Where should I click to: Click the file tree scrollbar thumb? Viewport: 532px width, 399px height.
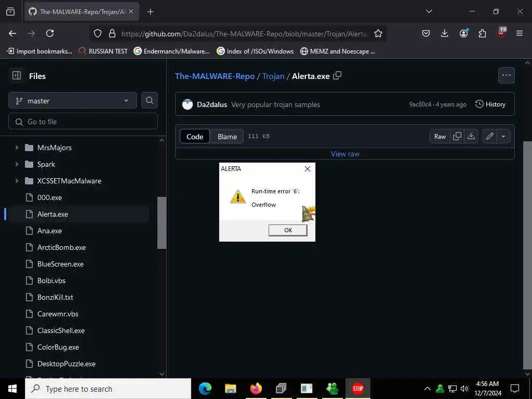162,222
